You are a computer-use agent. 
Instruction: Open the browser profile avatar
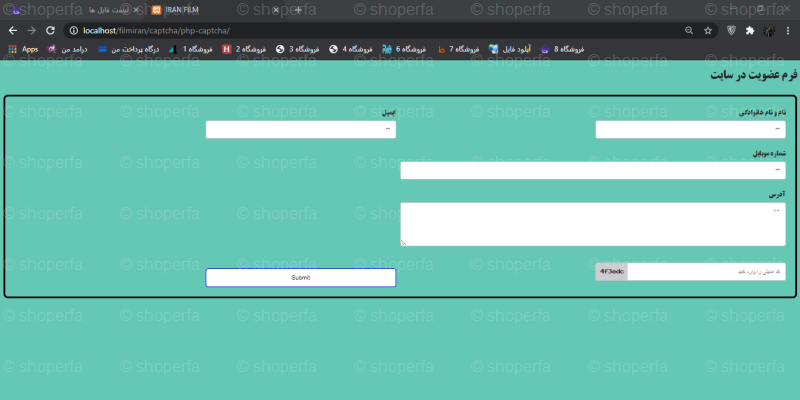click(x=769, y=30)
